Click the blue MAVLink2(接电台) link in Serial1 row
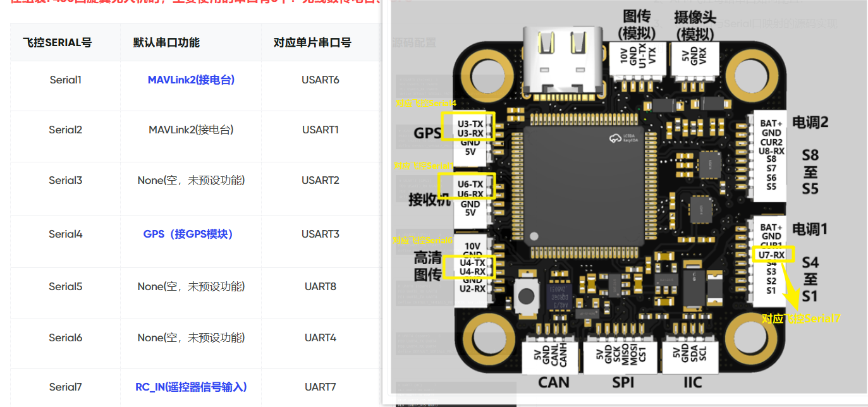868x407 pixels. tap(191, 80)
